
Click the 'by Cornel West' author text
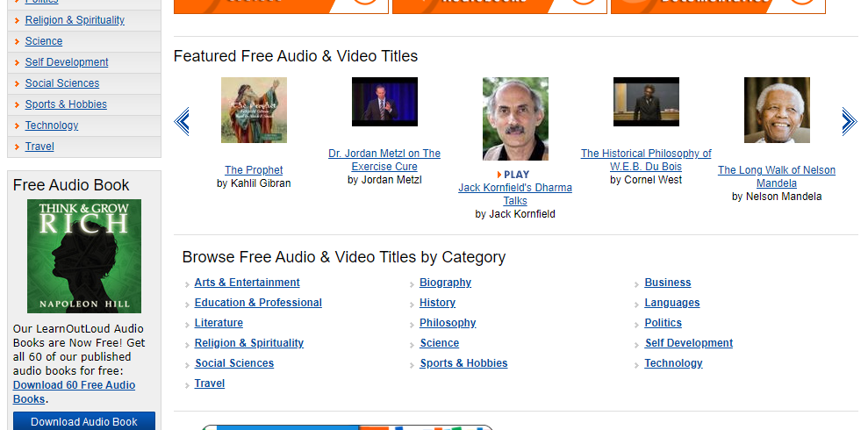646,180
